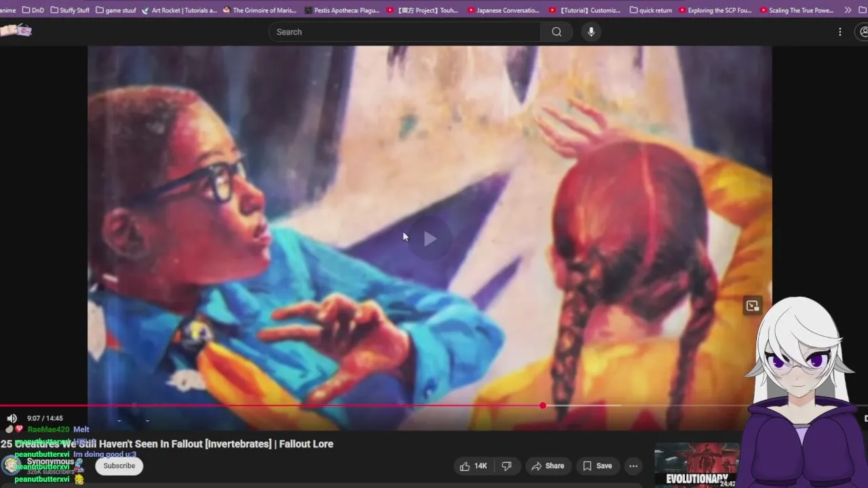
Task: Click the search magnifier button
Action: pos(557,32)
